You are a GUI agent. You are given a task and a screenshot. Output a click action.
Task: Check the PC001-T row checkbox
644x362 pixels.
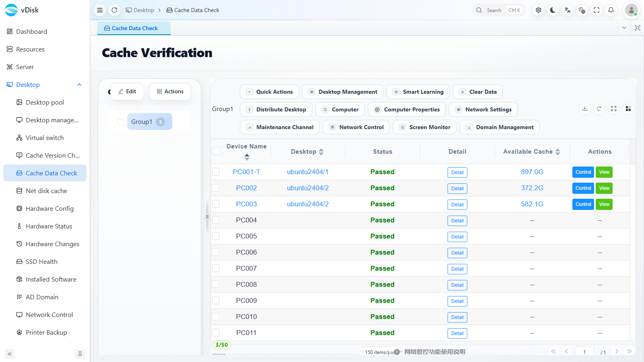pos(216,172)
